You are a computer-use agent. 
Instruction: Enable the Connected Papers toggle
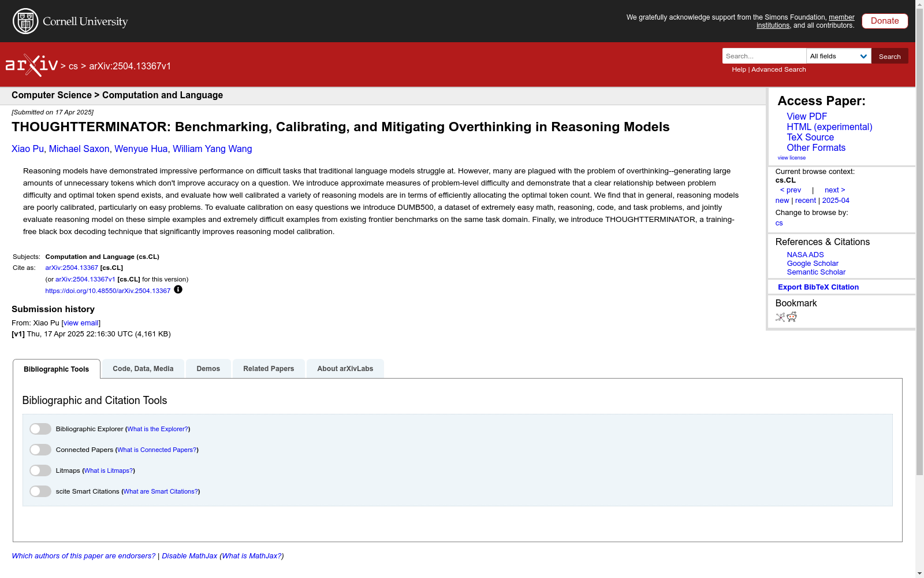click(40, 450)
